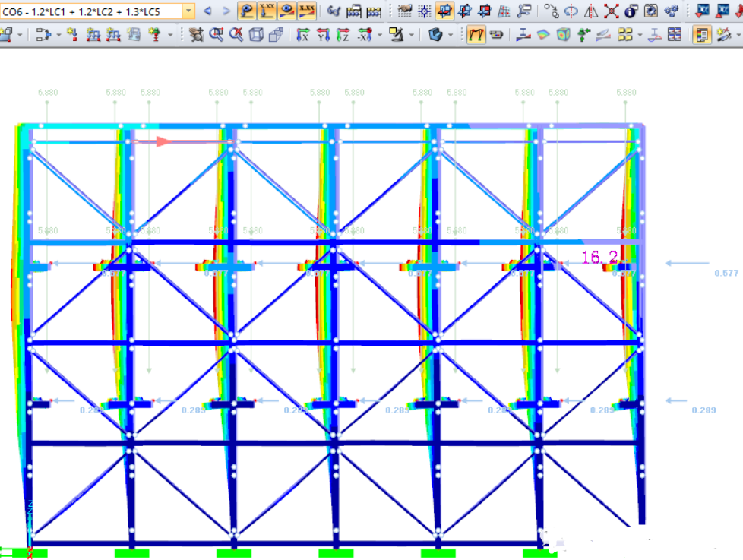Screen dimensions: 743x560
Task: Toggle the color panel display button
Action: coord(701,35)
